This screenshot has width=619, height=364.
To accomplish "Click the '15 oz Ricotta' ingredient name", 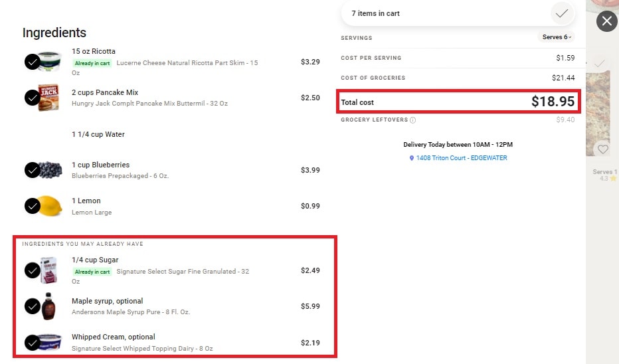I will click(x=94, y=51).
